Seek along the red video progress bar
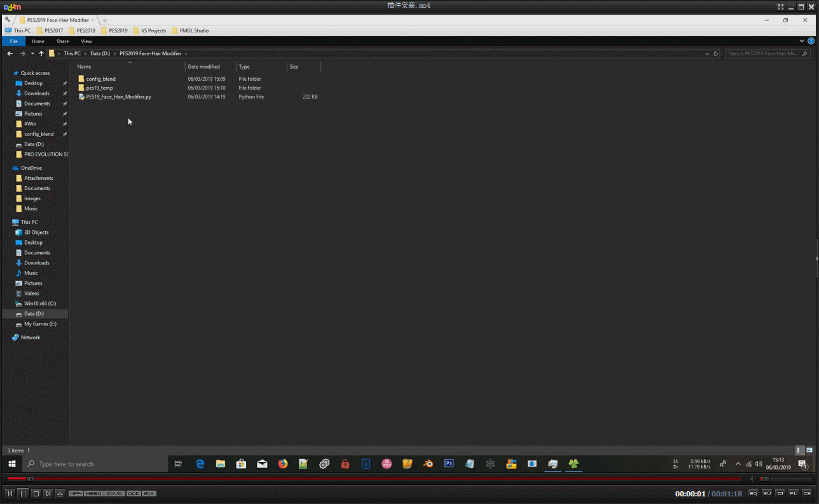Screen dimensions: 819x504 [374, 479]
